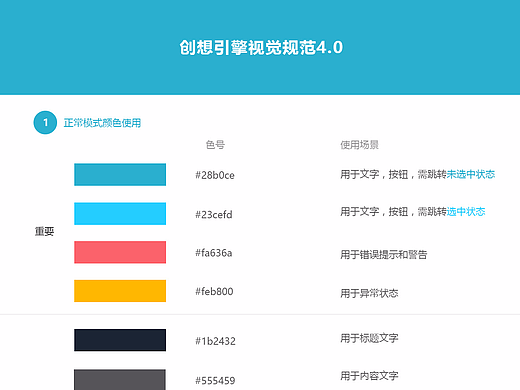The image size is (520, 390).
Task: Click the description 用于错误提示和警告
Action: coord(384,255)
